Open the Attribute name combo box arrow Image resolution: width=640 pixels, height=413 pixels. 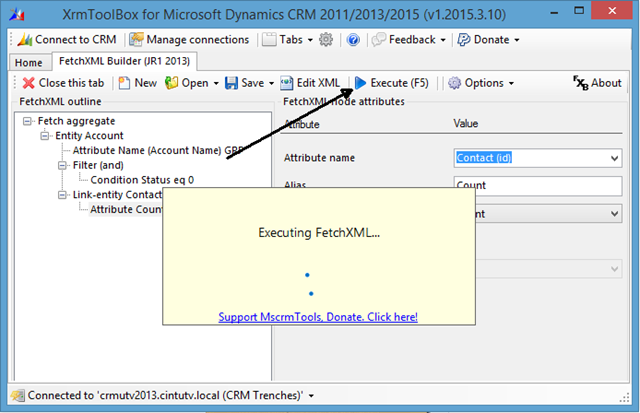(x=614, y=158)
